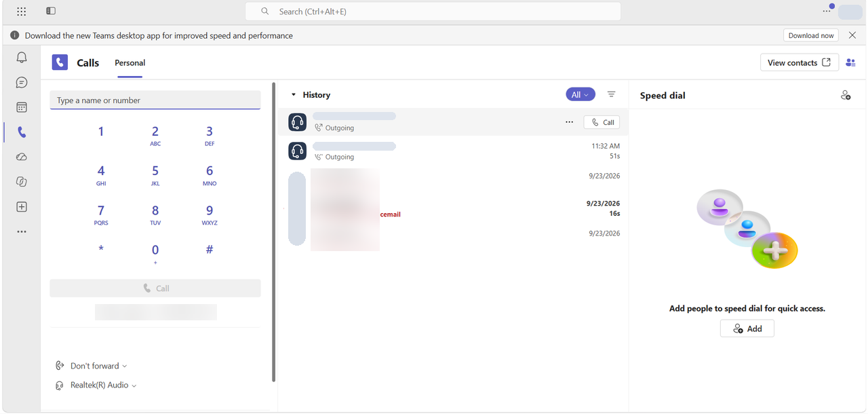
Task: Open the profile avatar at top right
Action: [x=850, y=12]
